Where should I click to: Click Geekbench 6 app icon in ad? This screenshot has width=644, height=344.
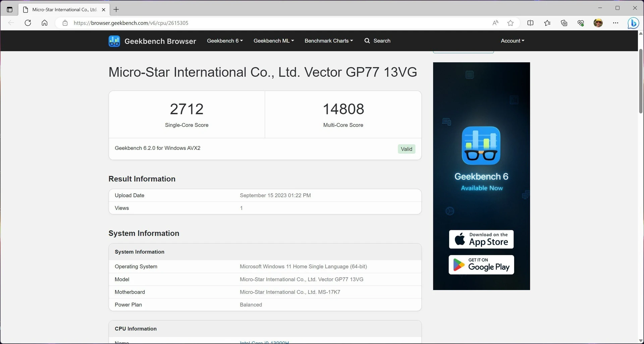pyautogui.click(x=481, y=146)
